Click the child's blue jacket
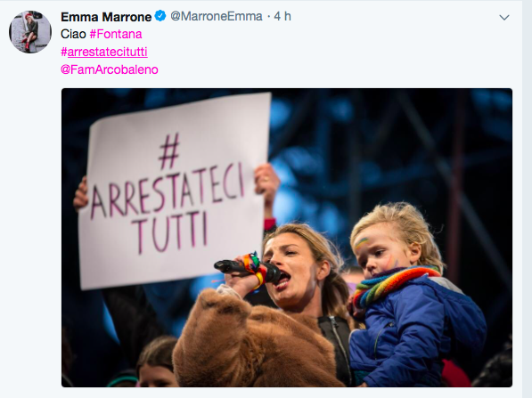532x398 pixels. (x=417, y=332)
